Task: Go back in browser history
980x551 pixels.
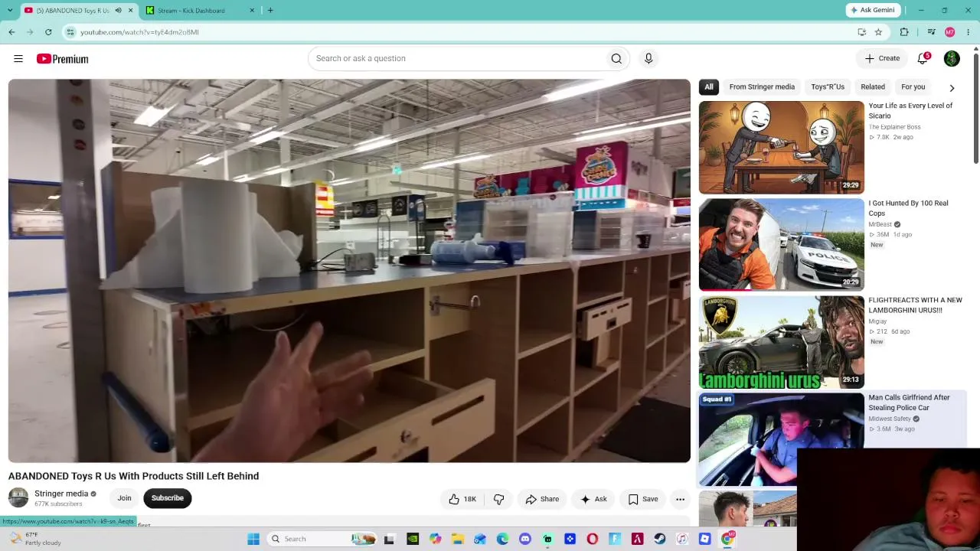Action: click(x=11, y=32)
